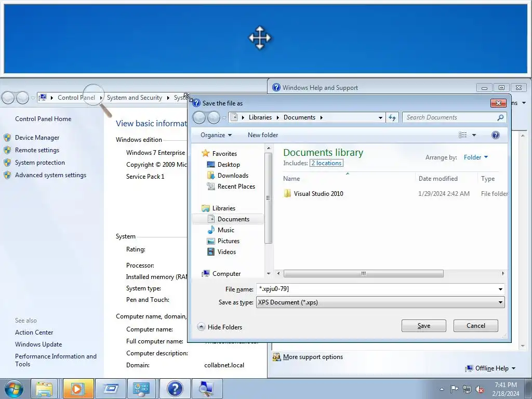Open Remote settings in Control Panel

coord(37,150)
